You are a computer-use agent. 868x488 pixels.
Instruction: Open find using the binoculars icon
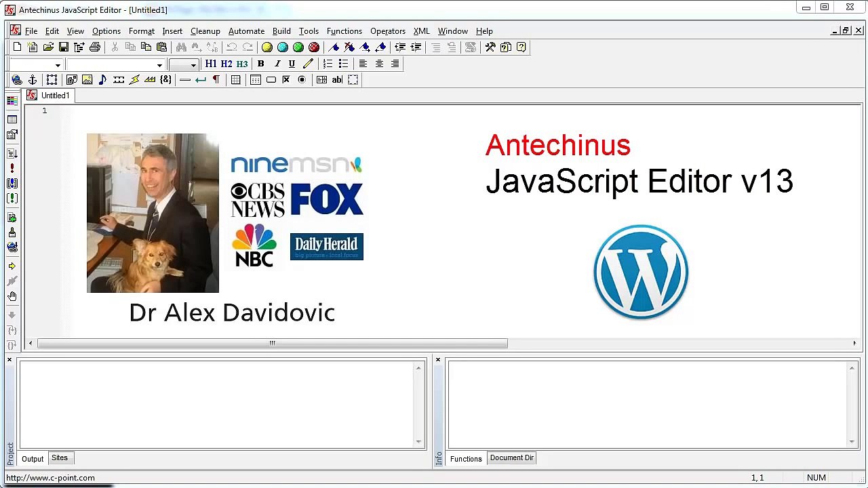(x=181, y=47)
